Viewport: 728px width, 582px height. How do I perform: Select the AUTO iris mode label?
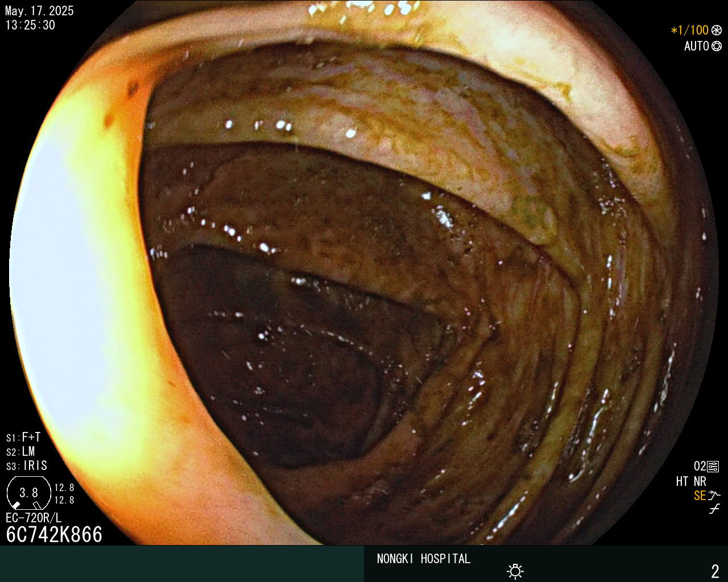tap(697, 46)
